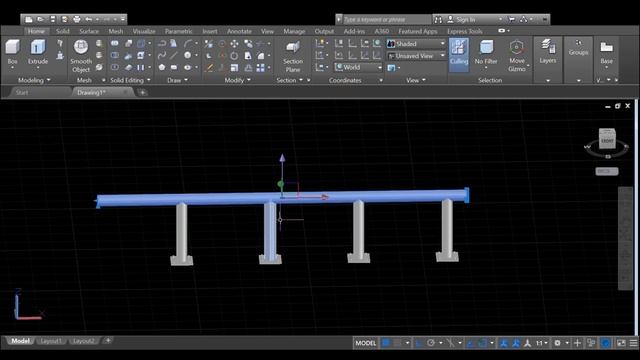Image resolution: width=640 pixels, height=360 pixels.
Task: Toggle MODEL space button in status bar
Action: 365,343
